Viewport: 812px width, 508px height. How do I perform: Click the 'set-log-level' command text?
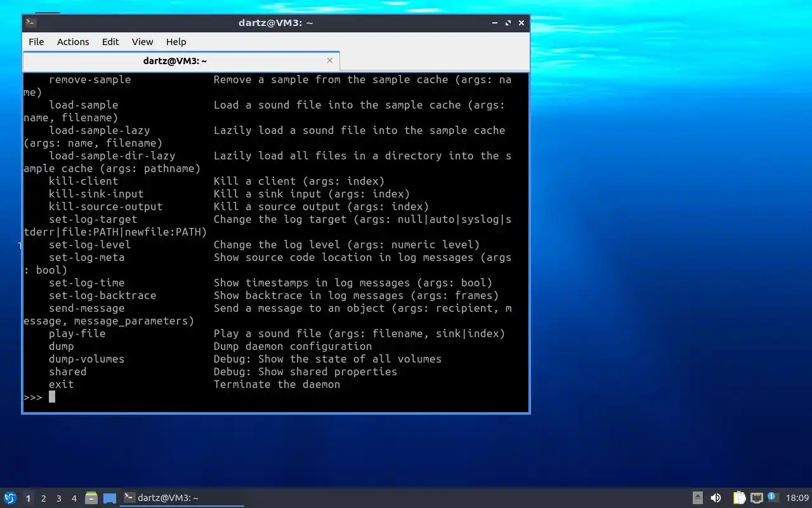tap(90, 244)
